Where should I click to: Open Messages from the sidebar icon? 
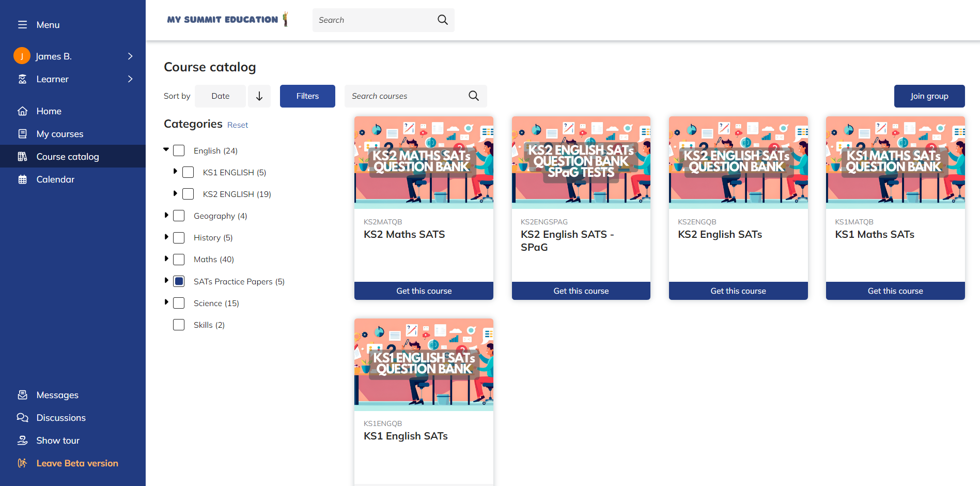[22, 395]
